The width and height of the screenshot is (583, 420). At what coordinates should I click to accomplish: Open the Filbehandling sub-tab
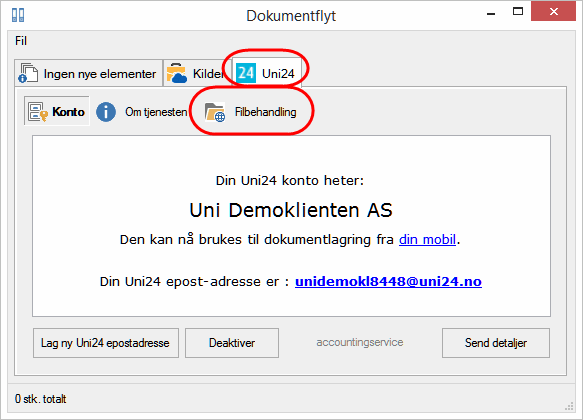251,112
